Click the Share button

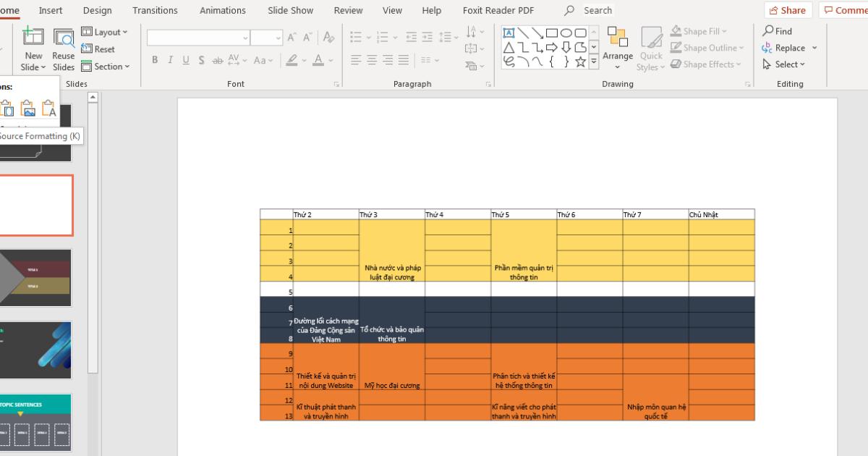click(788, 10)
